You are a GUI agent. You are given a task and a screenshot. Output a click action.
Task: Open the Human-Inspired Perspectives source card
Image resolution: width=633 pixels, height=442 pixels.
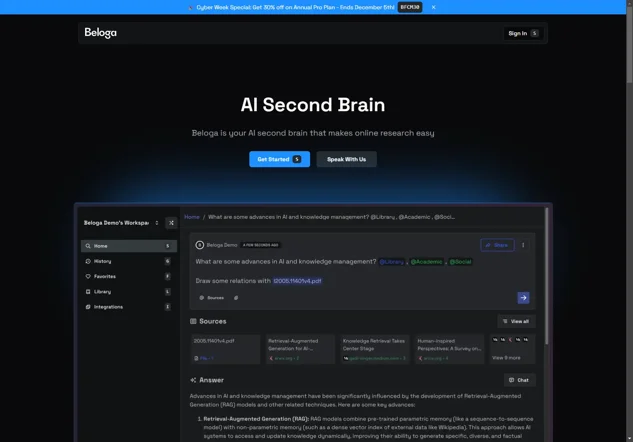[x=450, y=349]
